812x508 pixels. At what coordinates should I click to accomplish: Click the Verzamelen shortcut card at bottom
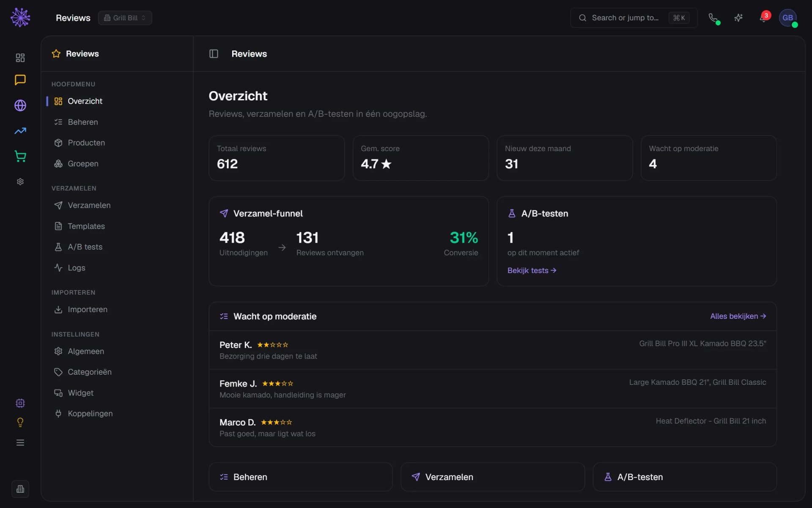(x=493, y=477)
